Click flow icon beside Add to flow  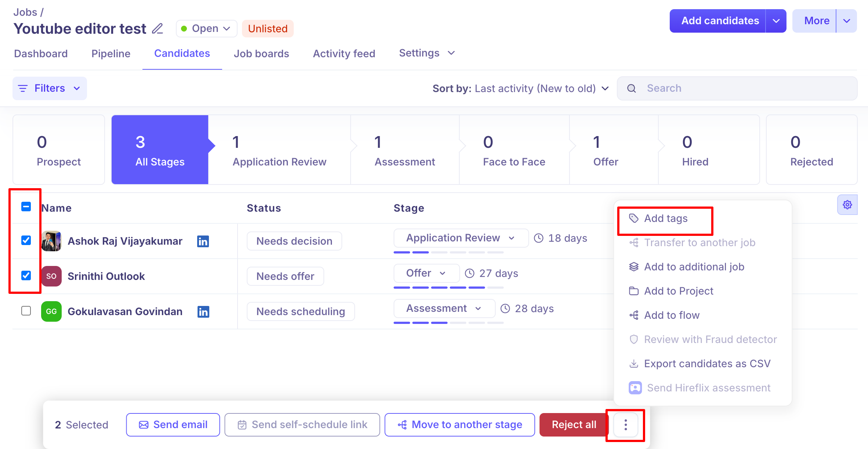(x=634, y=315)
